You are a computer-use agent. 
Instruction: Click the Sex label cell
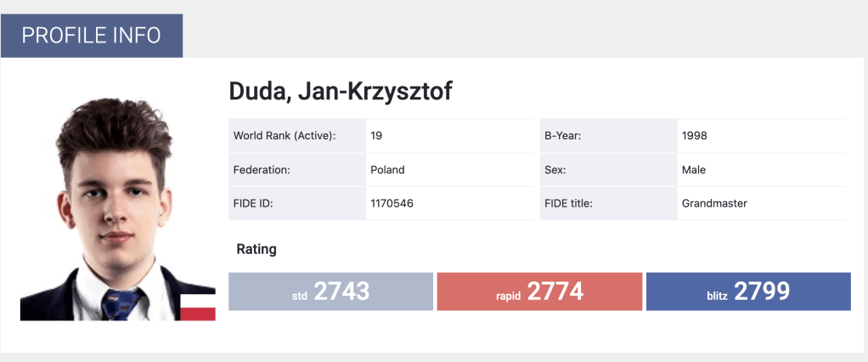[x=555, y=169]
